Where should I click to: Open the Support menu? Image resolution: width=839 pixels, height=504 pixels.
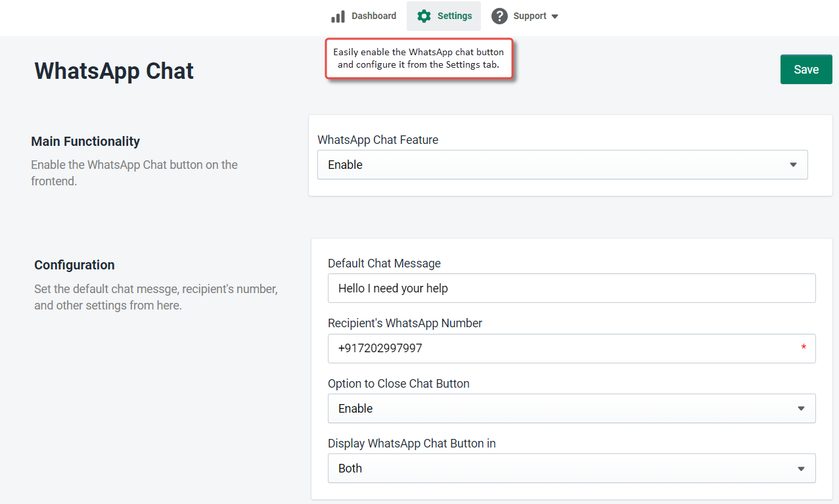coord(525,16)
